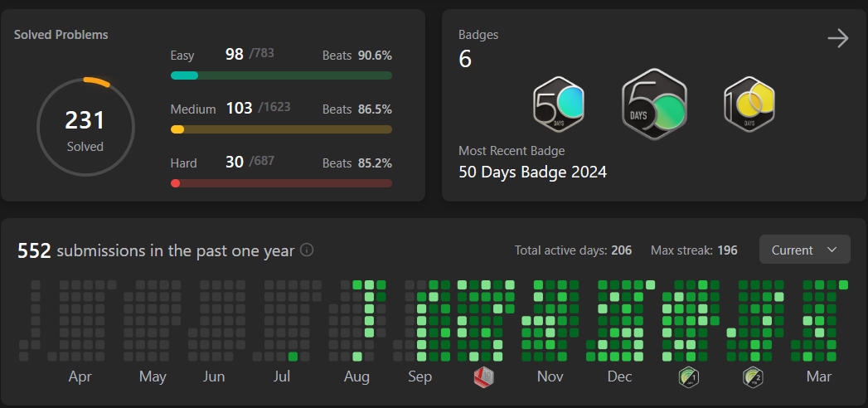Click the red October badge under the heatmap
The image size is (868, 408).
(484, 377)
